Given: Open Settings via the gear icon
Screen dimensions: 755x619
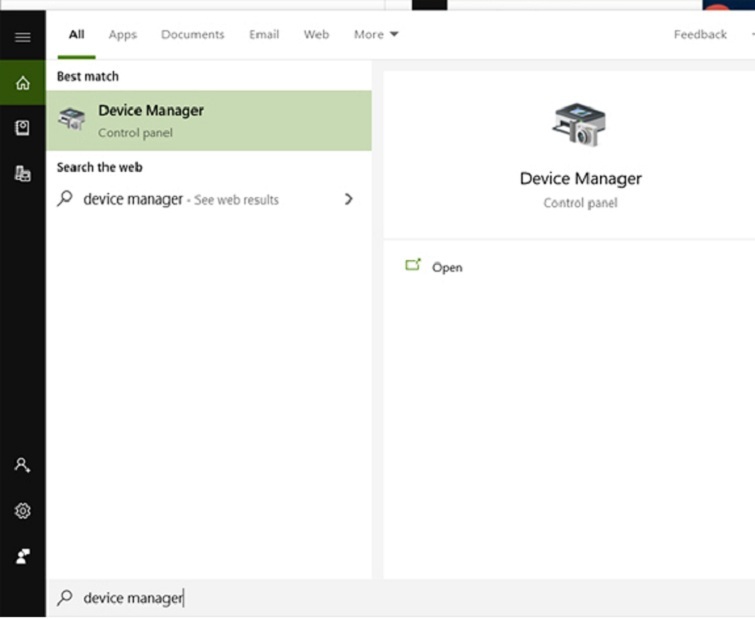Looking at the screenshot, I should (22, 511).
